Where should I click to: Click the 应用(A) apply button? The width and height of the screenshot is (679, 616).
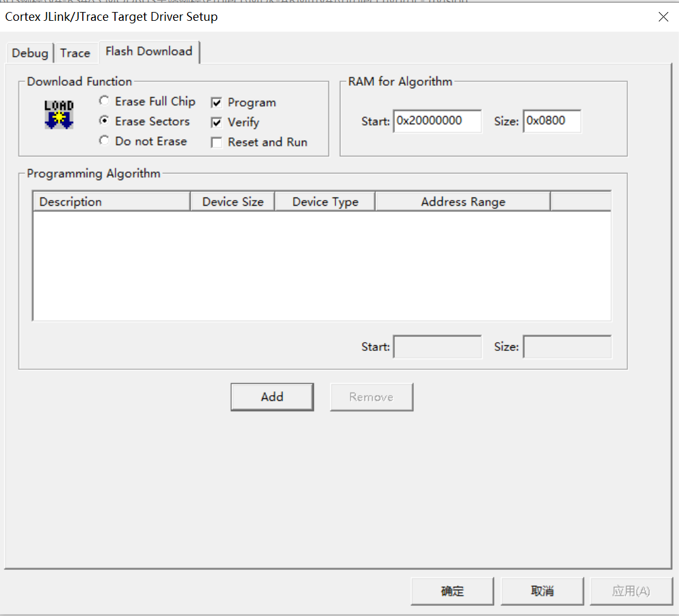coord(632,591)
